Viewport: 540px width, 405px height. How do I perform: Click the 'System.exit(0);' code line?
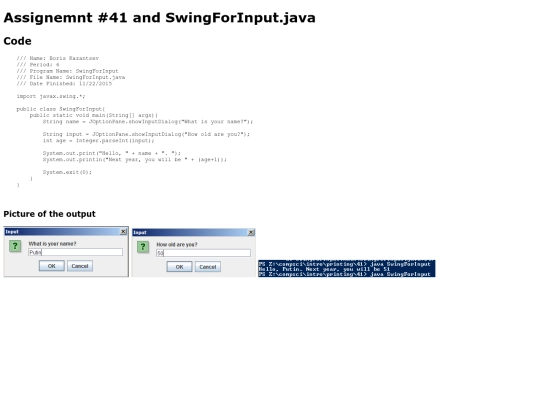(x=67, y=172)
